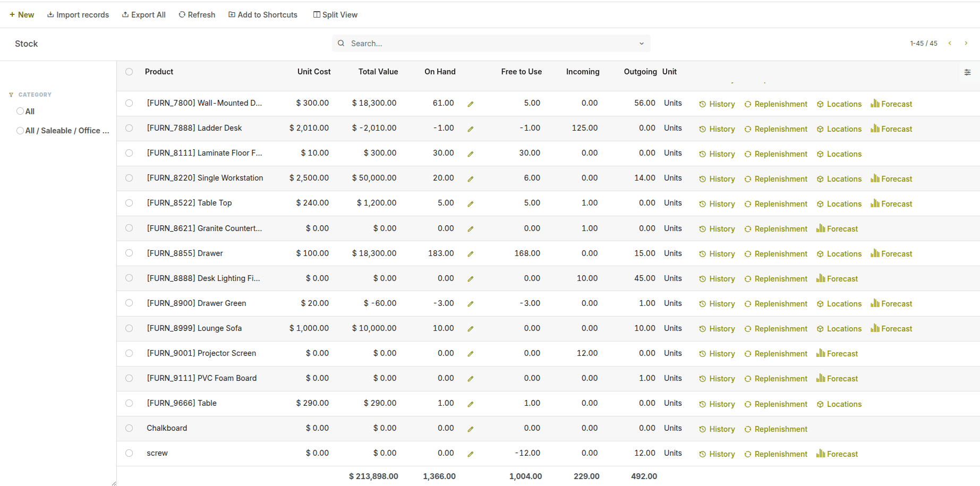Go to previous page arrow
Screen dimensions: 980x486
point(950,44)
